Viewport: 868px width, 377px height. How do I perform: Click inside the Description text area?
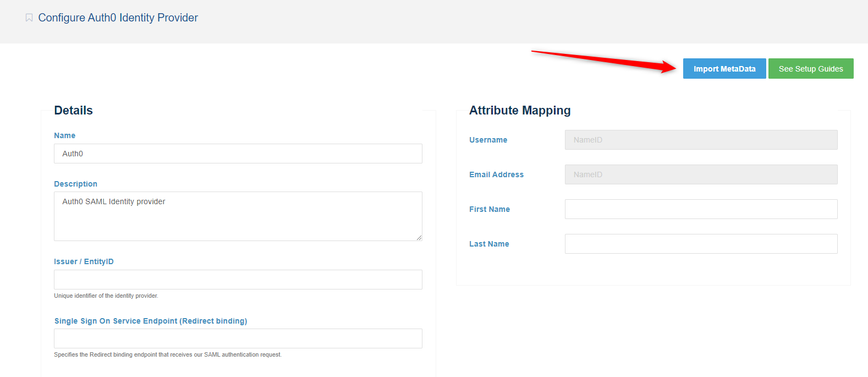click(x=238, y=216)
